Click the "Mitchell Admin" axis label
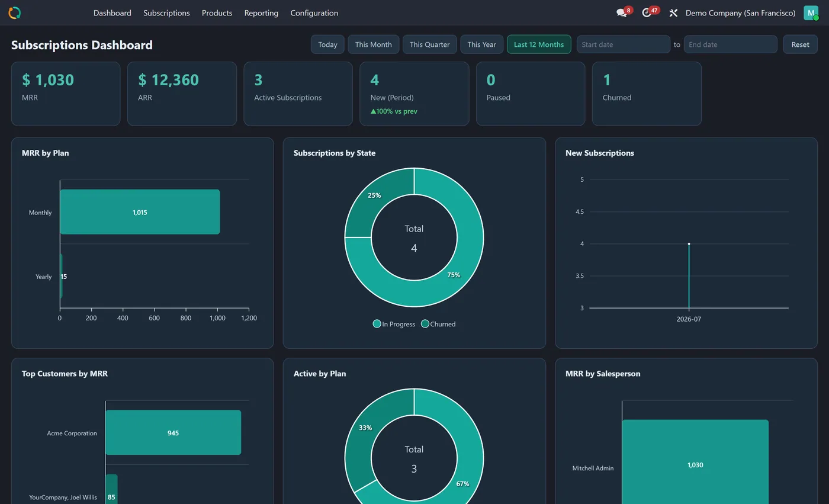 click(x=593, y=468)
